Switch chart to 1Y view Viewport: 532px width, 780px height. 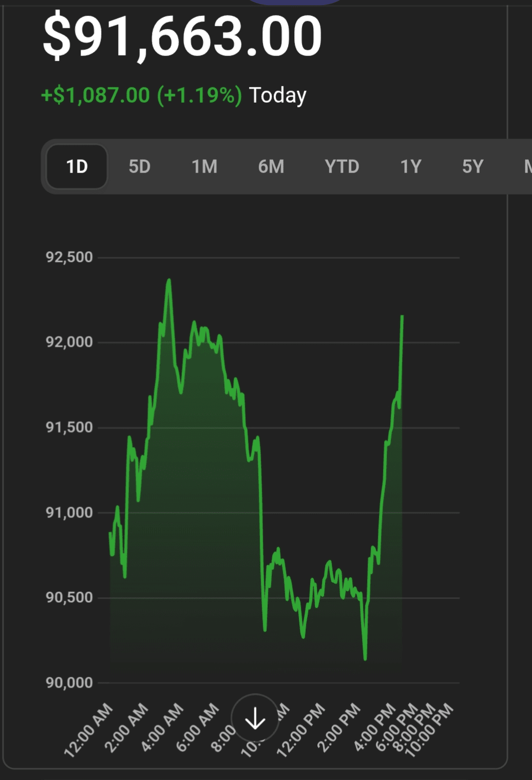pyautogui.click(x=411, y=166)
